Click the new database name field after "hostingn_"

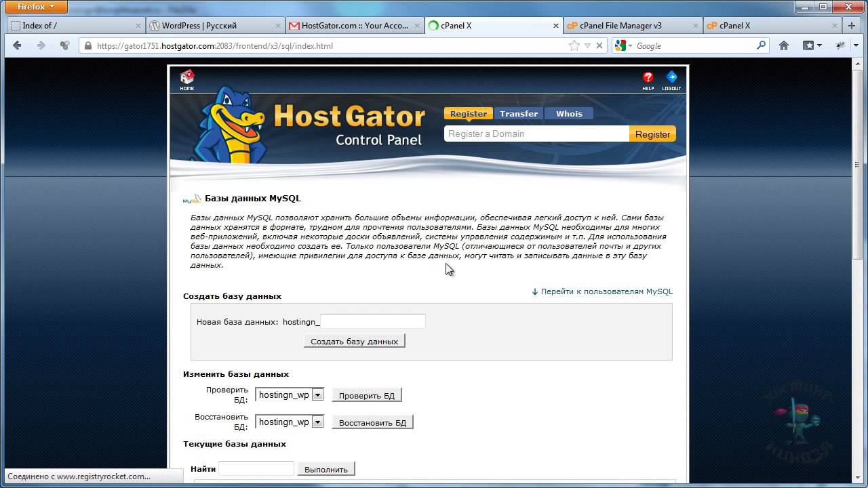point(372,321)
